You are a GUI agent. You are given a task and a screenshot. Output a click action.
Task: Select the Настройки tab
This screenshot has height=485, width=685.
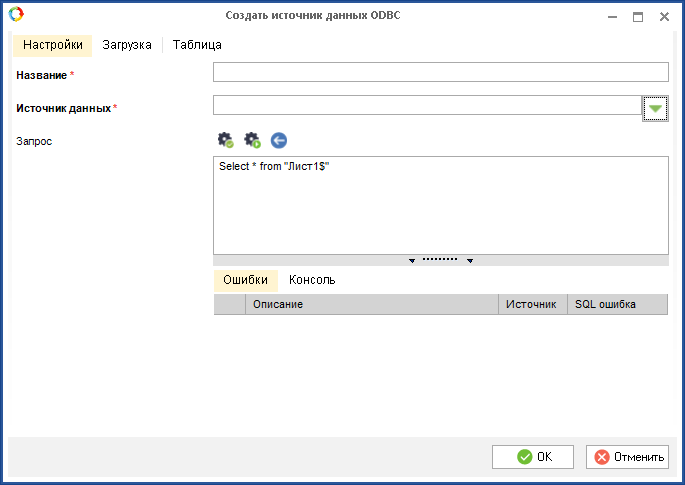(53, 45)
